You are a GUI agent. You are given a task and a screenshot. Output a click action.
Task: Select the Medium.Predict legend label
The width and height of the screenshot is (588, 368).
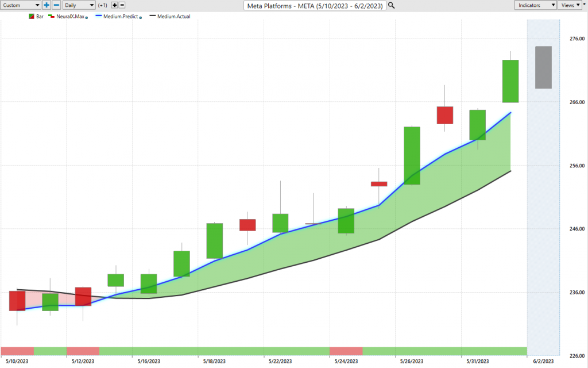point(121,17)
